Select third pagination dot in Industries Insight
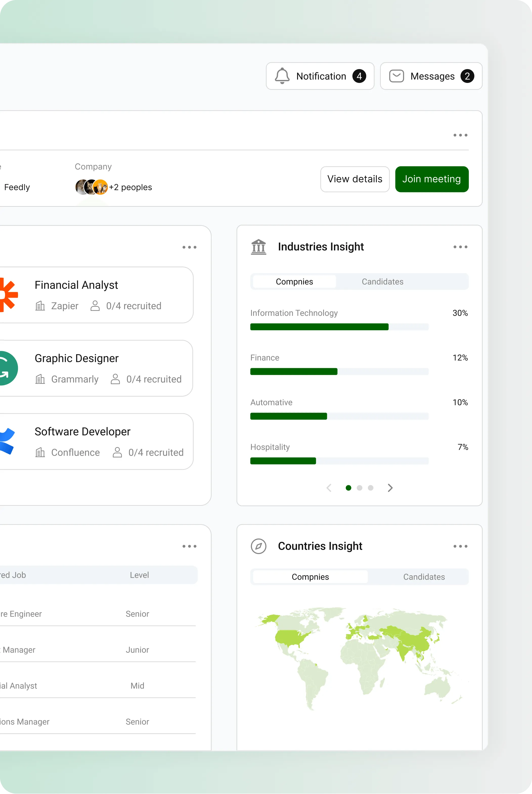Image resolution: width=532 pixels, height=794 pixels. pyautogui.click(x=370, y=488)
